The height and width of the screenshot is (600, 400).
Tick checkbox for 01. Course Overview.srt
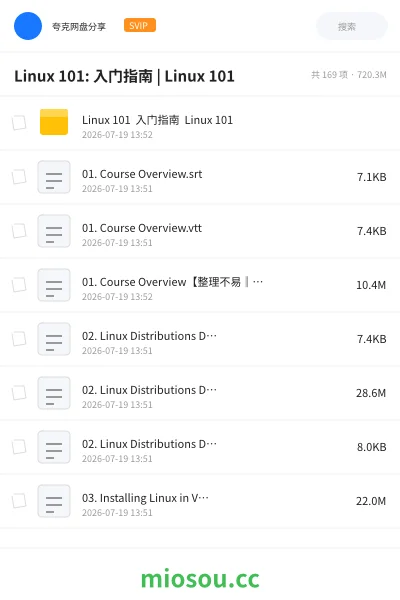(19, 177)
